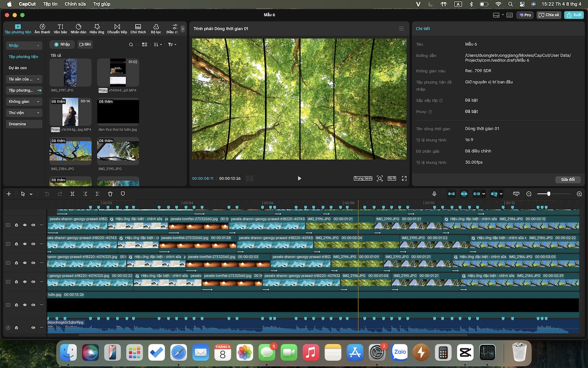Open the Trung bình preview quality dropdown

pyautogui.click(x=363, y=178)
